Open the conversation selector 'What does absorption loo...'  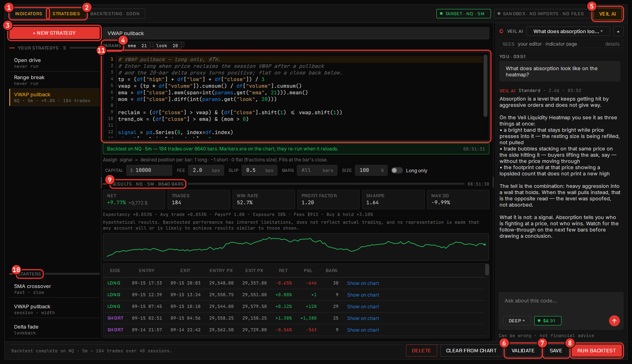pyautogui.click(x=568, y=32)
